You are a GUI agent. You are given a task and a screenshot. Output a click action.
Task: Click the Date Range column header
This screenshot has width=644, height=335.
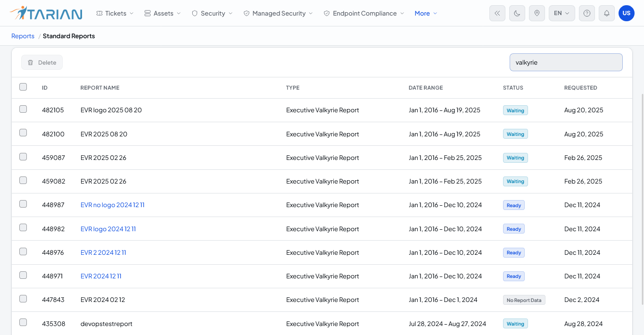pos(426,88)
